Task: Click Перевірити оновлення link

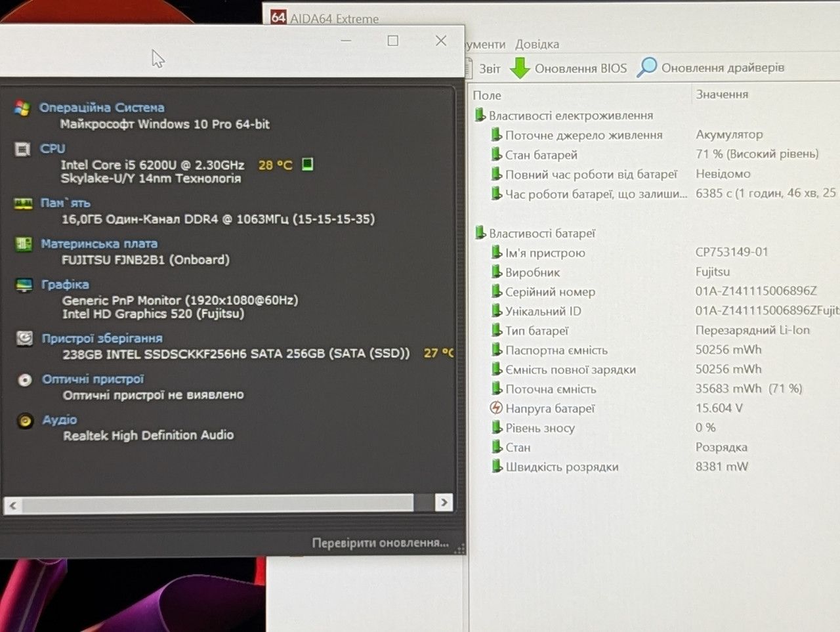Action: pos(381,543)
